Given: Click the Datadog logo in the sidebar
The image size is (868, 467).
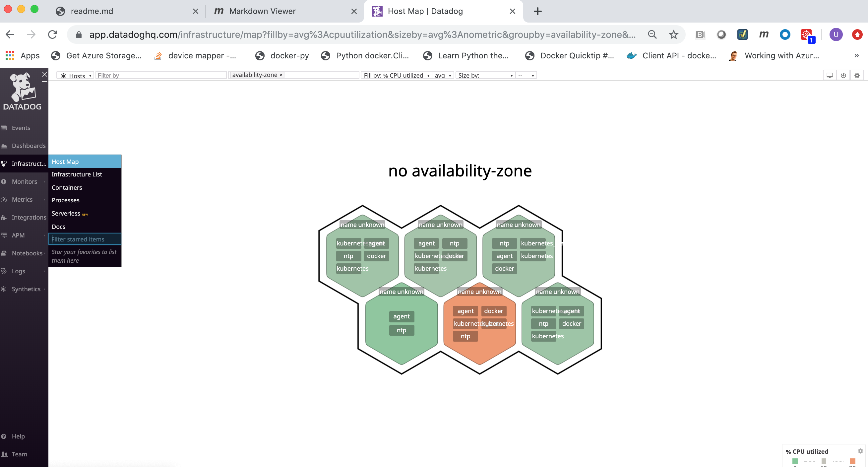Looking at the screenshot, I should (x=22, y=91).
